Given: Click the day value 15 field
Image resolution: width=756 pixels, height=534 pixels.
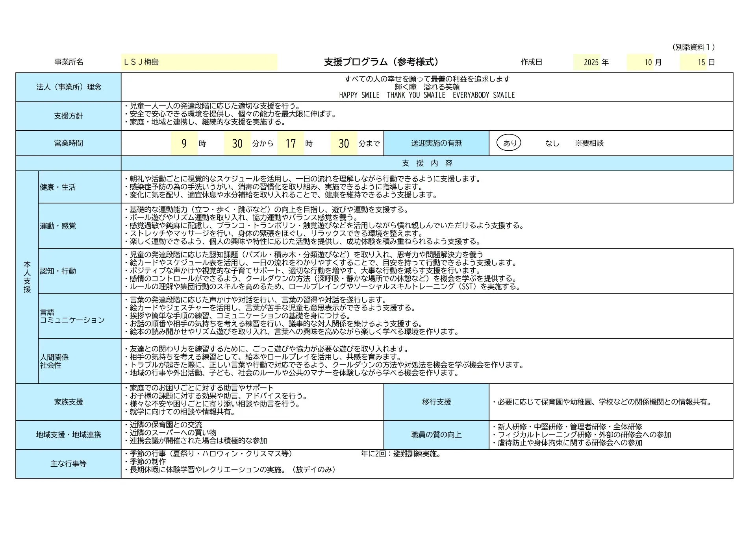Looking at the screenshot, I should pos(694,62).
